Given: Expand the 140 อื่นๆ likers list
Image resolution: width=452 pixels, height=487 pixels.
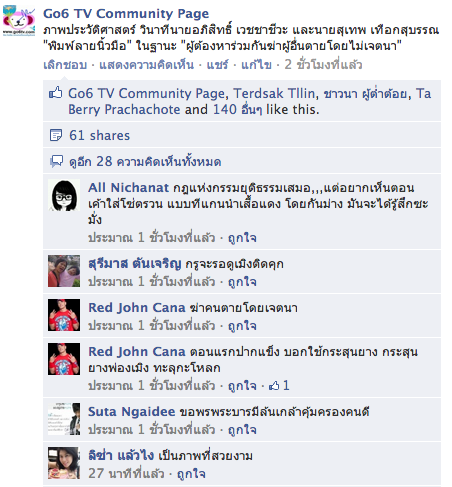Looking at the screenshot, I should point(237,109).
